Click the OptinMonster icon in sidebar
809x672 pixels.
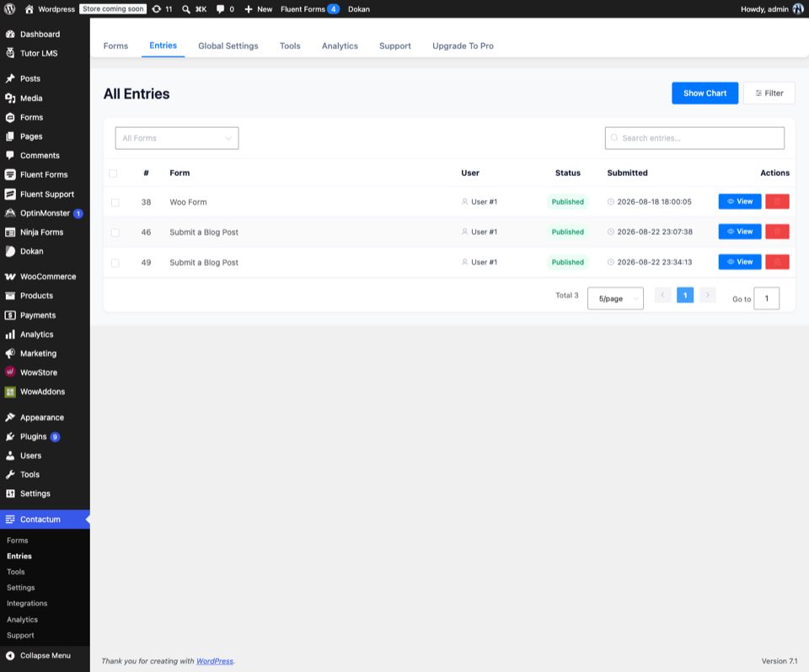click(10, 213)
